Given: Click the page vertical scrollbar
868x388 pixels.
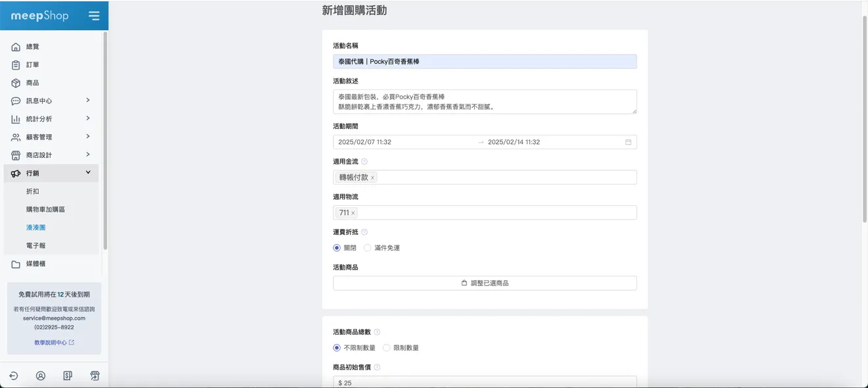Looking at the screenshot, I should pos(864,118).
